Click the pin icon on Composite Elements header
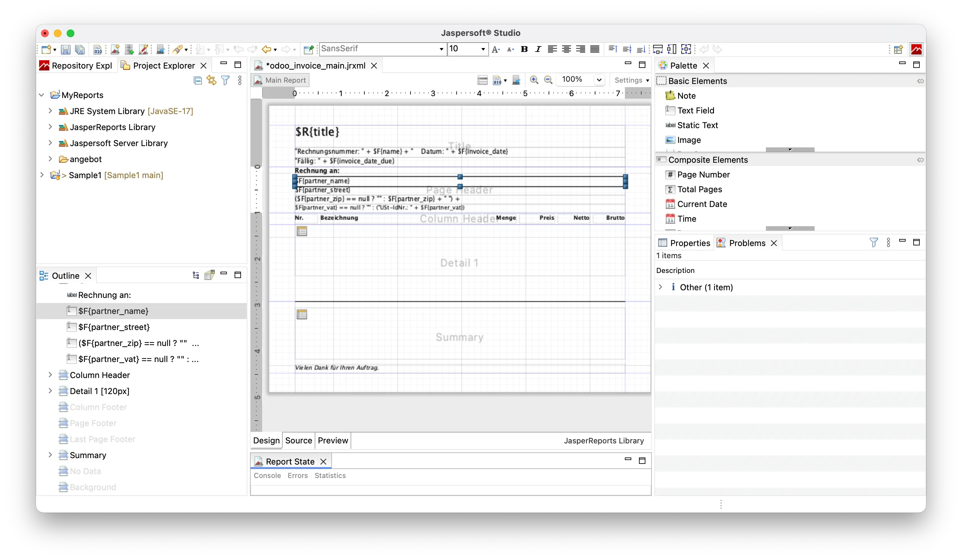 [x=920, y=160]
